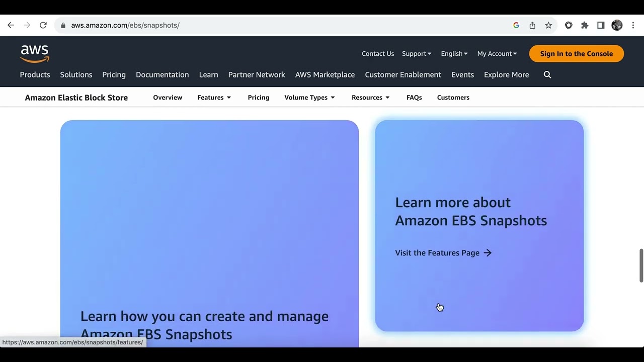Toggle the browser side panel icon
Screen dimensions: 644x362
[x=601, y=25]
